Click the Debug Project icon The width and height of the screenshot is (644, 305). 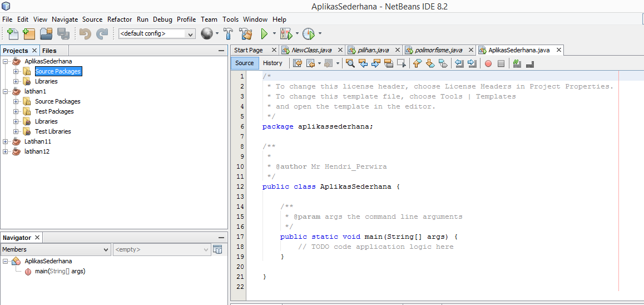tap(285, 34)
